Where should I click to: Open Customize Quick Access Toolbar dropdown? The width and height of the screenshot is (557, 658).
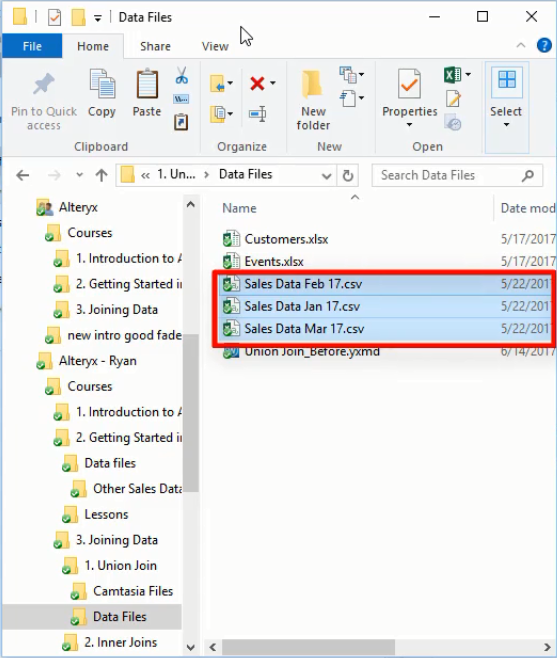[x=97, y=18]
